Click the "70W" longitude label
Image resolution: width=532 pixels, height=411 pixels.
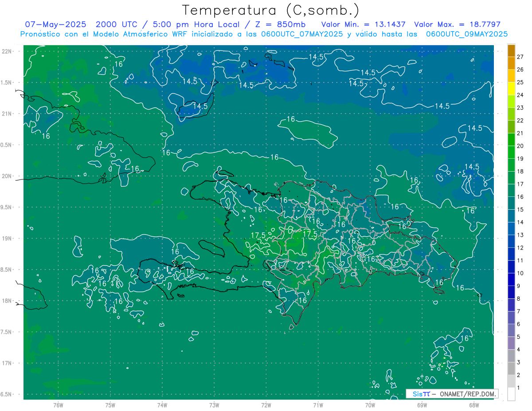click(x=370, y=405)
